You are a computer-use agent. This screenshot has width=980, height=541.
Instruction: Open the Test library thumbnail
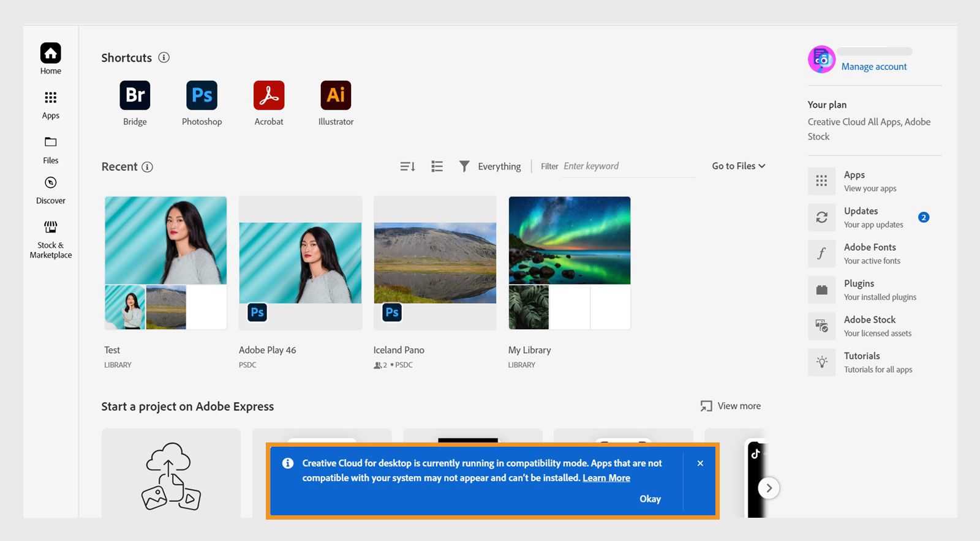tap(165, 263)
